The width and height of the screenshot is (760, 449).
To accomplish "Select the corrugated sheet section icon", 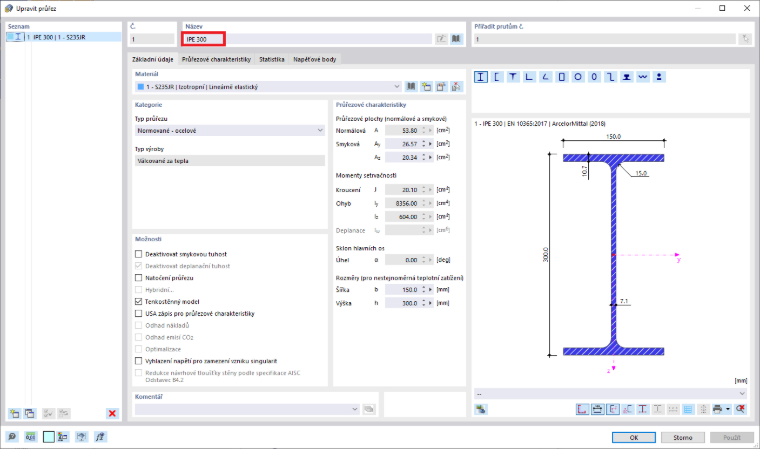I will pyautogui.click(x=643, y=77).
